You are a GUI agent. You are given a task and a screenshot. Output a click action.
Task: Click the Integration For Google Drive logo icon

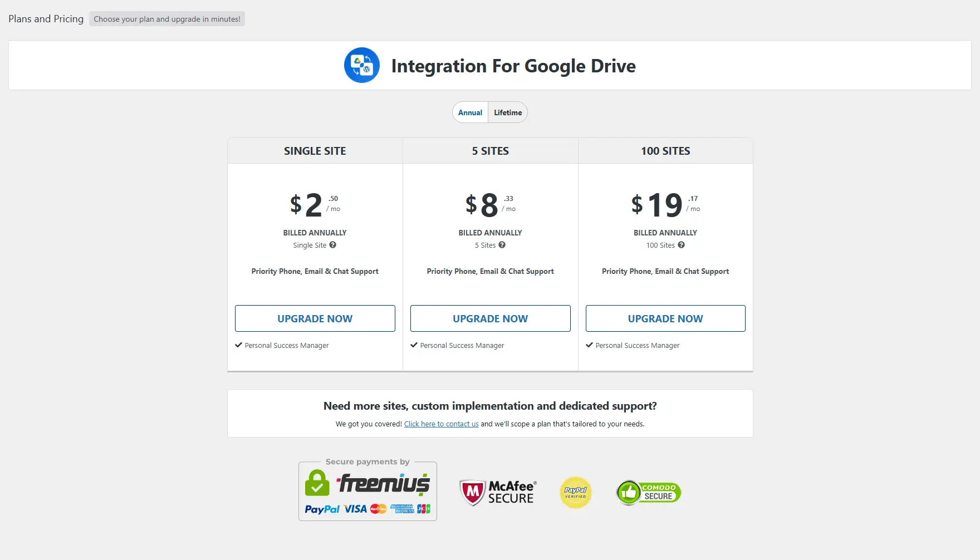(x=362, y=65)
